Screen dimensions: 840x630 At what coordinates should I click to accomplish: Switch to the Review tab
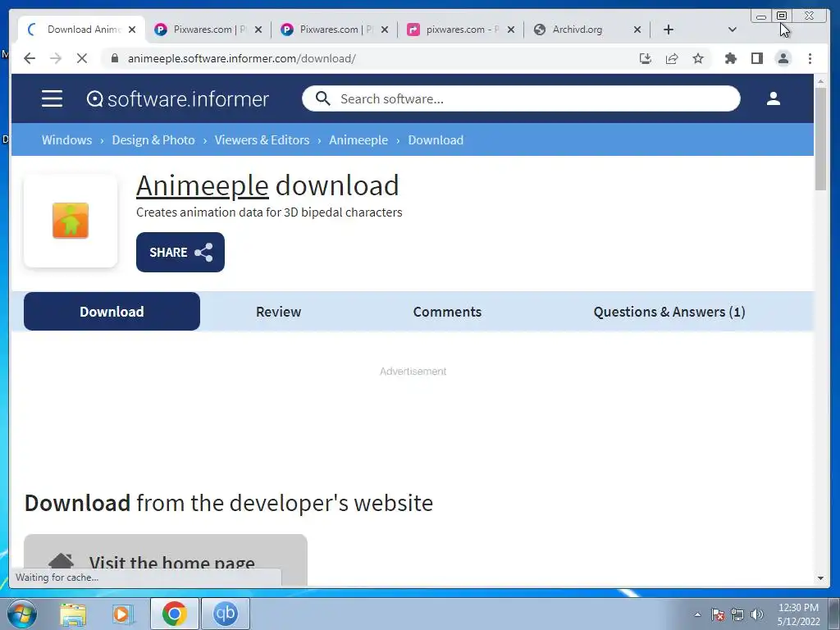pos(279,312)
